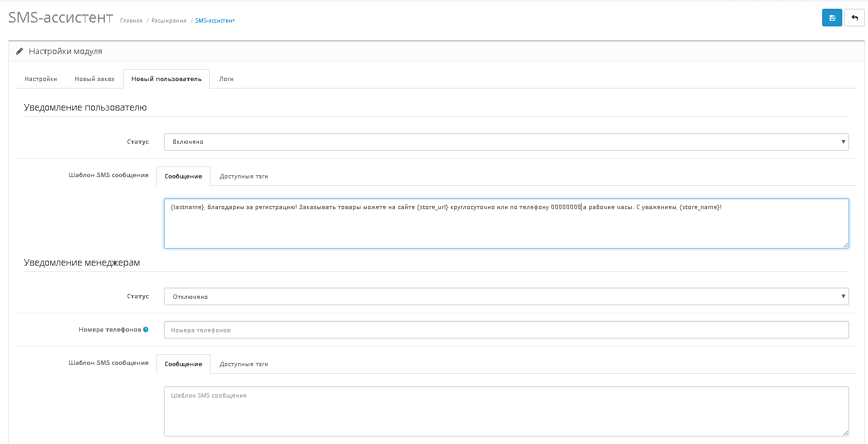868x444 pixels.
Task: Show Доступные тэги for user notification template
Action: pyautogui.click(x=244, y=176)
